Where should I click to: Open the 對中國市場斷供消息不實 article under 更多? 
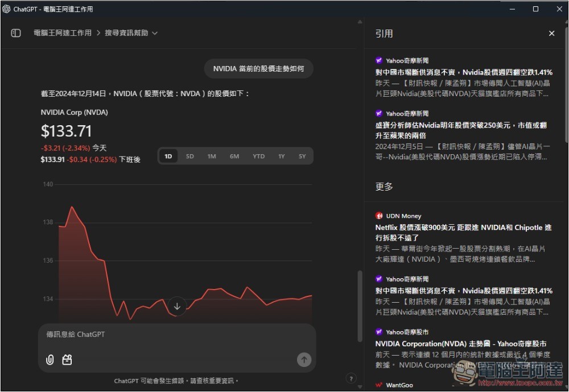click(464, 291)
